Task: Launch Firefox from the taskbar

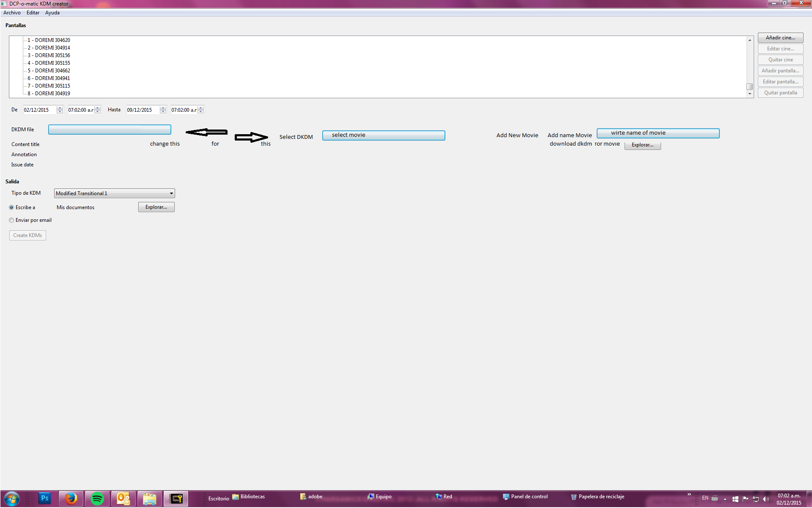Action: click(x=71, y=499)
